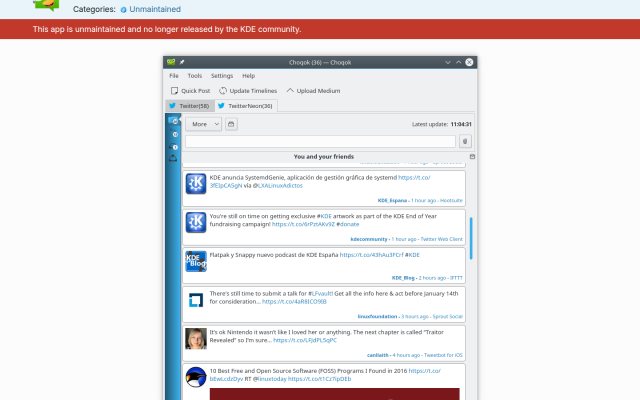The width and height of the screenshot is (640, 400).
Task: Open the https://t.co/4aR8ICO96B link
Action: [x=294, y=302]
